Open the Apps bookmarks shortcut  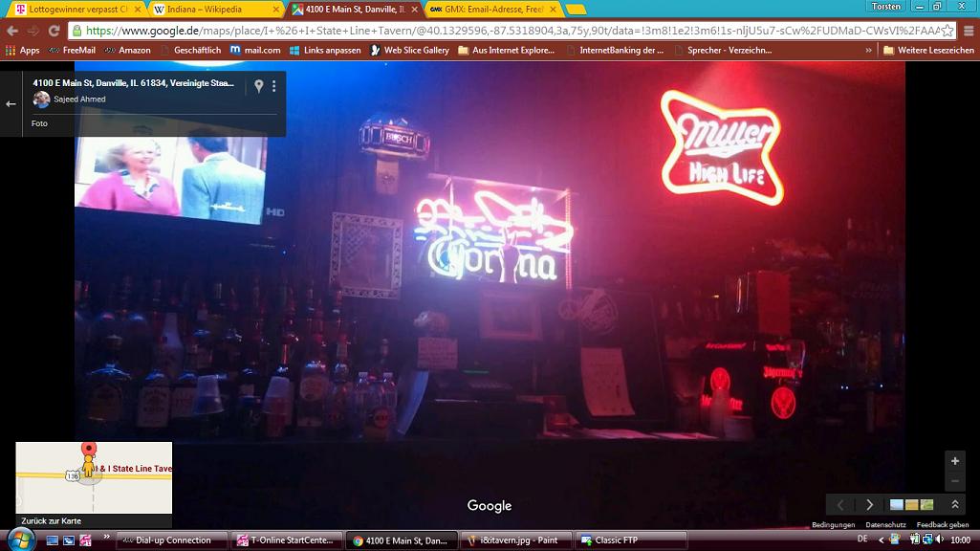point(23,50)
